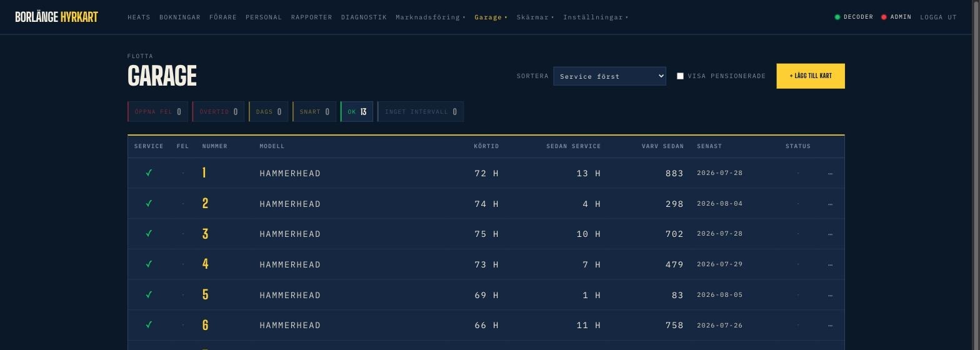Expand the Garage menu
The image size is (980, 350).
coord(491,17)
